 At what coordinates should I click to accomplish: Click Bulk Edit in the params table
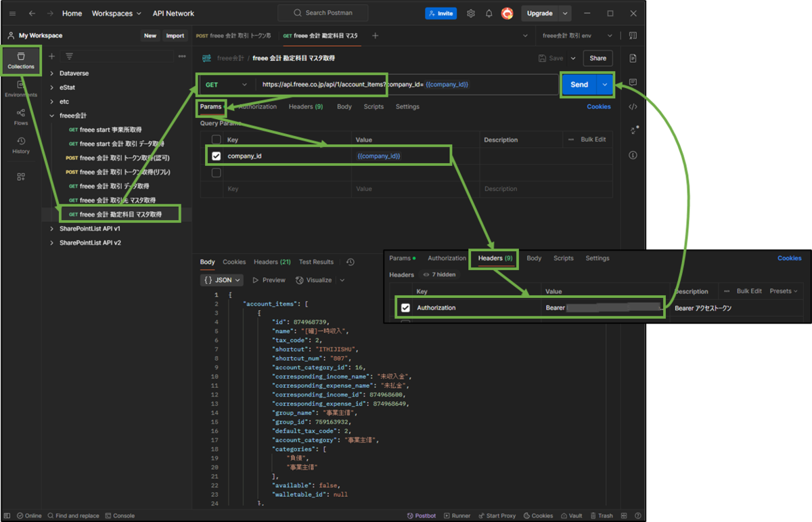593,139
